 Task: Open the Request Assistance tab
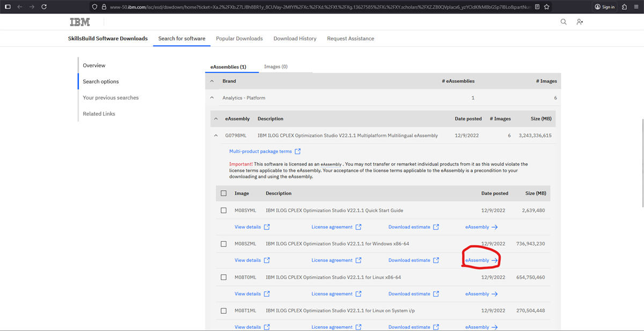point(351,39)
